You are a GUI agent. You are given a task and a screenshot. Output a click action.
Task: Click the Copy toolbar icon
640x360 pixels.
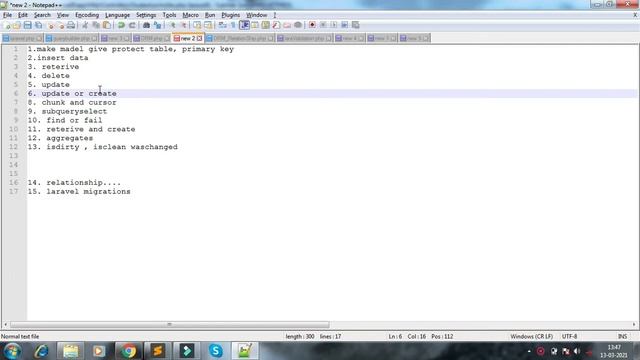[x=96, y=25]
